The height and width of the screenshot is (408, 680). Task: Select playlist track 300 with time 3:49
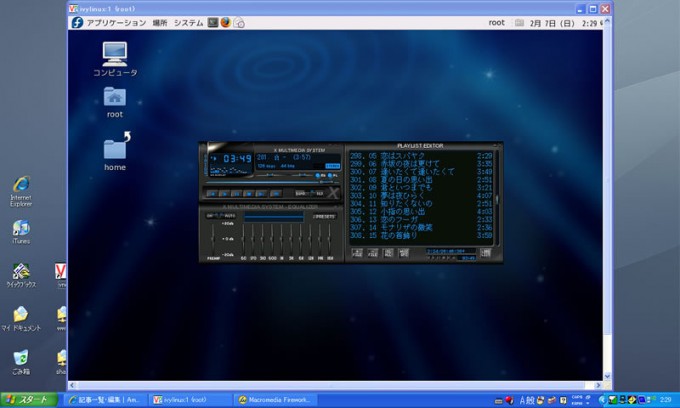[x=421, y=172]
